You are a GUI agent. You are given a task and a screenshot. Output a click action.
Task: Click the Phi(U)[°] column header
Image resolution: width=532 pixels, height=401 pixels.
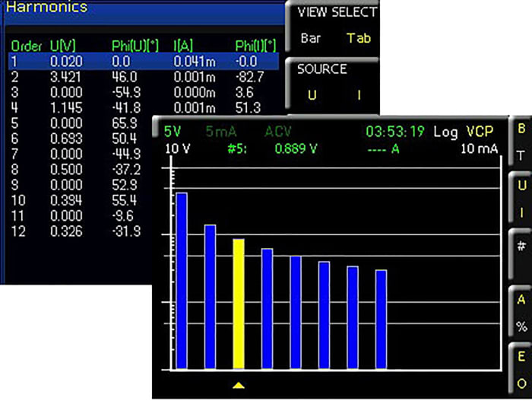pos(135,46)
